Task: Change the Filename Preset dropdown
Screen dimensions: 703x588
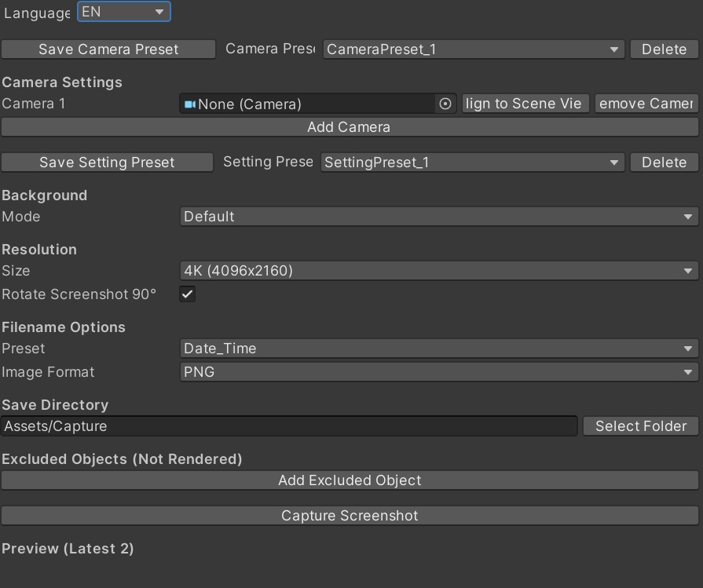Action: 439,349
